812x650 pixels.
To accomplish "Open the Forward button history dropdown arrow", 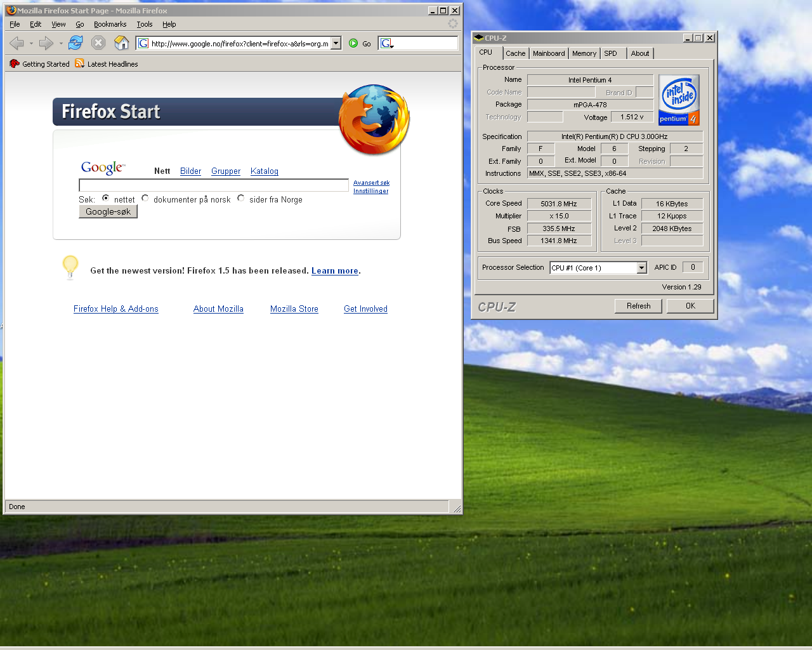I will click(61, 43).
